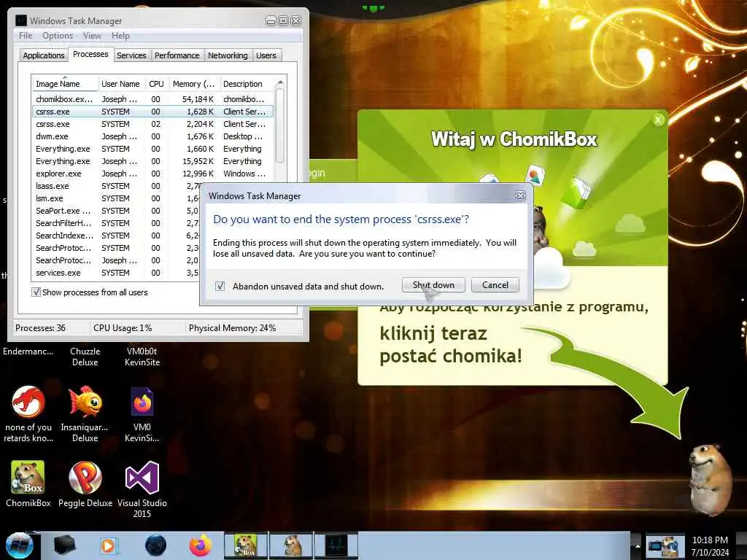Viewport: 747px width, 560px height.
Task: Toggle Show processes from all users checkbox
Action: click(x=36, y=292)
